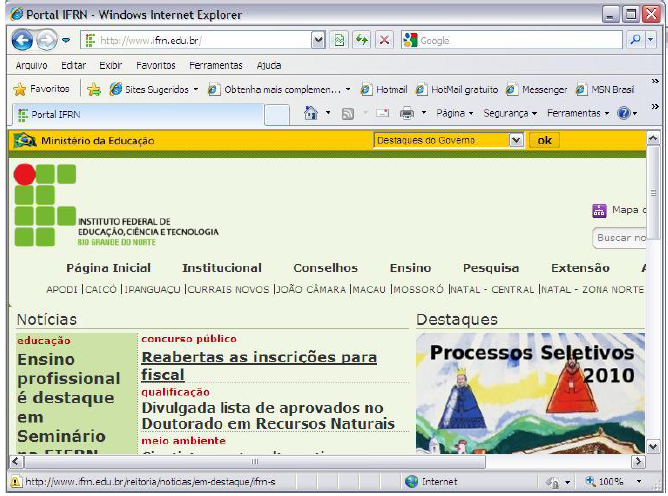Open Divulgada lista de aprovados headline
668x496 pixels.
268,416
